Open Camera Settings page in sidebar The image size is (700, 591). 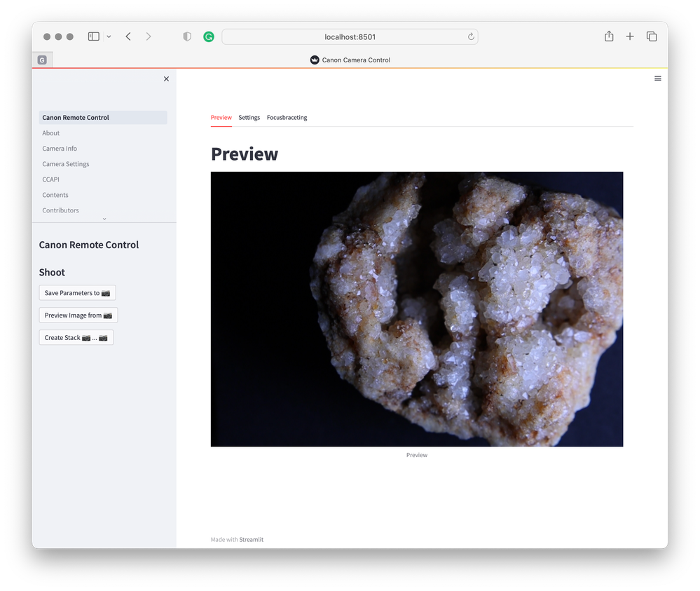pyautogui.click(x=66, y=164)
